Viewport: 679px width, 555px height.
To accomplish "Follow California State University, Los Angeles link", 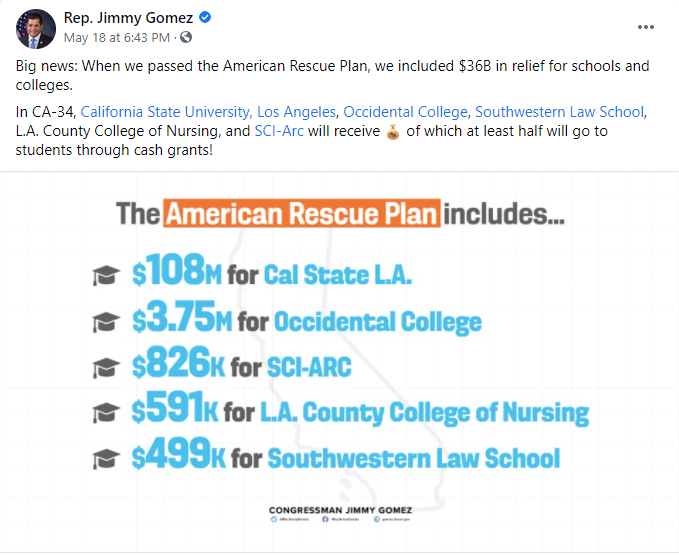I will click(210, 111).
